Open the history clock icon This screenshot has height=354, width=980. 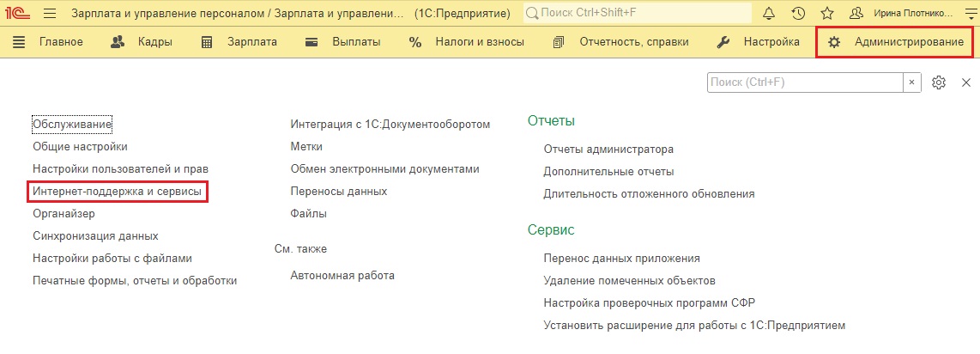pyautogui.click(x=798, y=13)
